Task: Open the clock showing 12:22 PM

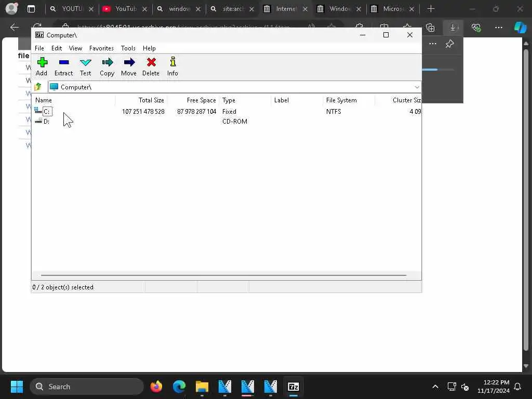Action: coord(496,382)
